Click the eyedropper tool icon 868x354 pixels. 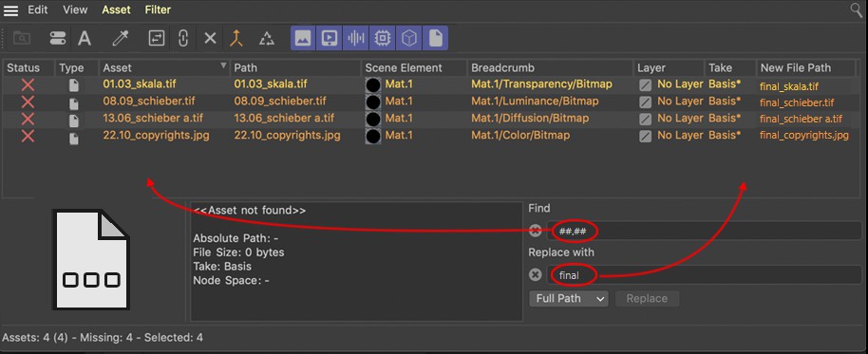pos(120,38)
